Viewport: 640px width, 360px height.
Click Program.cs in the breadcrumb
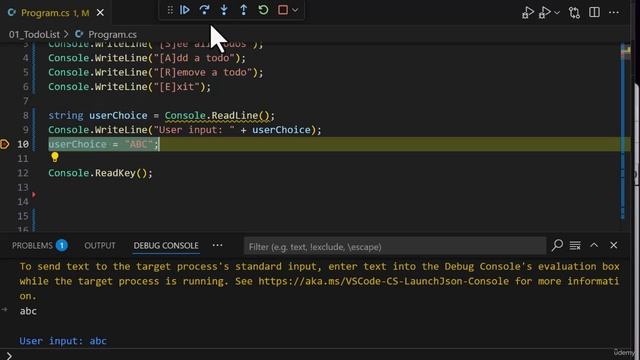112,35
